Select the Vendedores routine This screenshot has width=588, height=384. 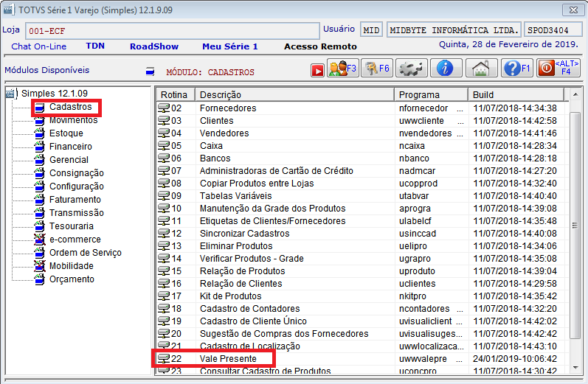click(x=224, y=133)
